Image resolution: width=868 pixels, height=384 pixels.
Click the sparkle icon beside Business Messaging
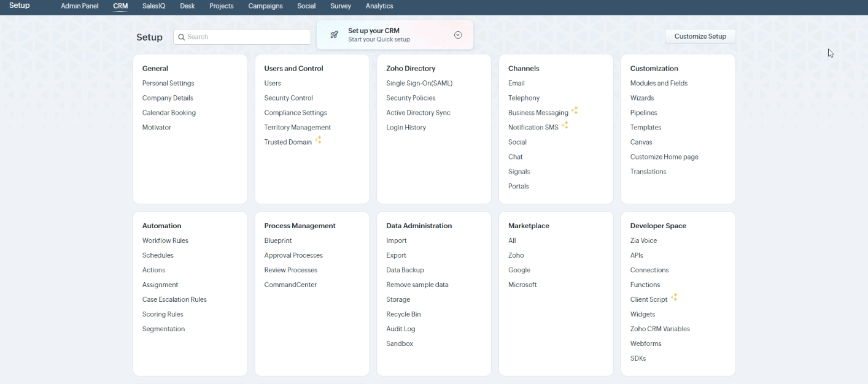[x=575, y=110]
